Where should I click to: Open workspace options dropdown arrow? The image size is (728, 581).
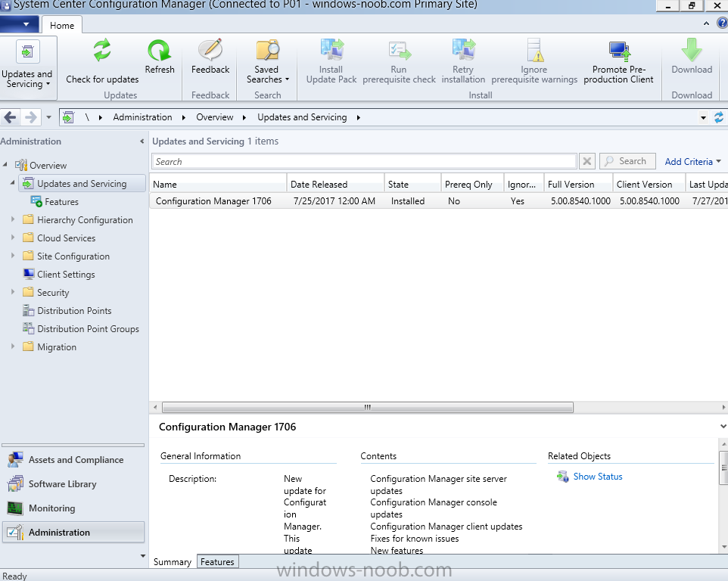142,555
